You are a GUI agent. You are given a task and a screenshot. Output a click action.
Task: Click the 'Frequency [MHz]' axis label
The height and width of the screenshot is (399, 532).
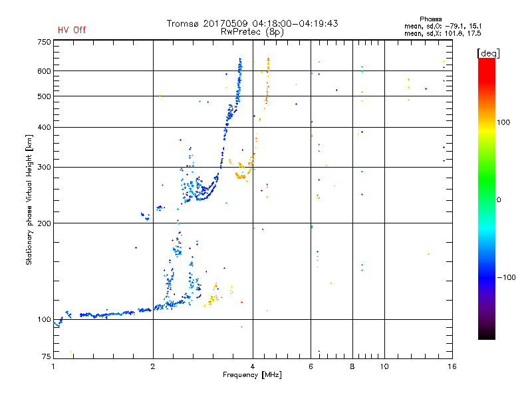(x=252, y=375)
